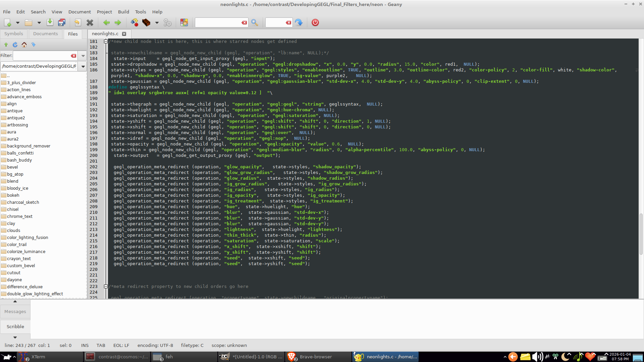This screenshot has height=362, width=644.
Task: Go up one directory in file browser
Action: coord(6,45)
